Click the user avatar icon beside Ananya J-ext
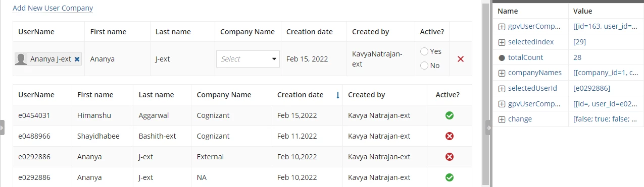This screenshot has width=644, height=187. (x=21, y=59)
